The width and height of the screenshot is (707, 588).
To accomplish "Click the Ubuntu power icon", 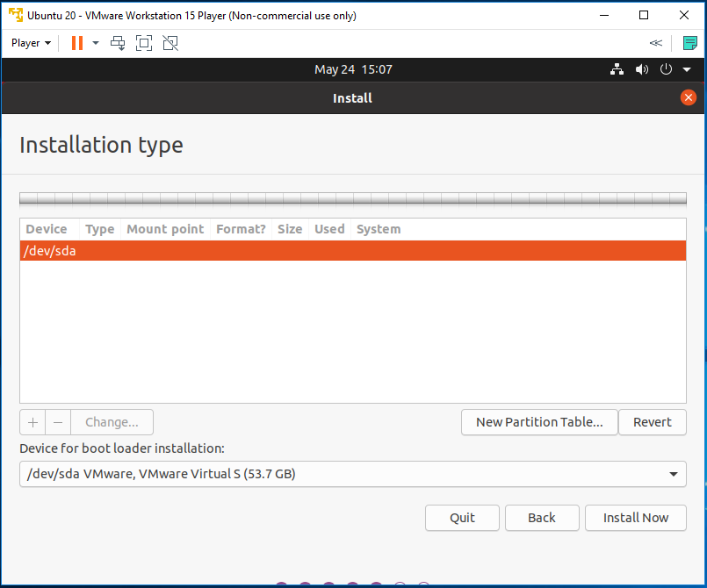I will [666, 69].
